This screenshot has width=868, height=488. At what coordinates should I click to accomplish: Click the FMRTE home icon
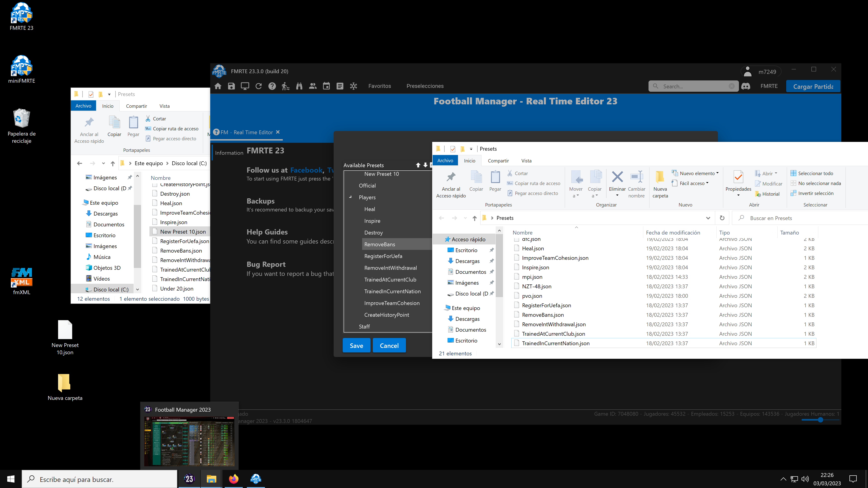point(218,86)
